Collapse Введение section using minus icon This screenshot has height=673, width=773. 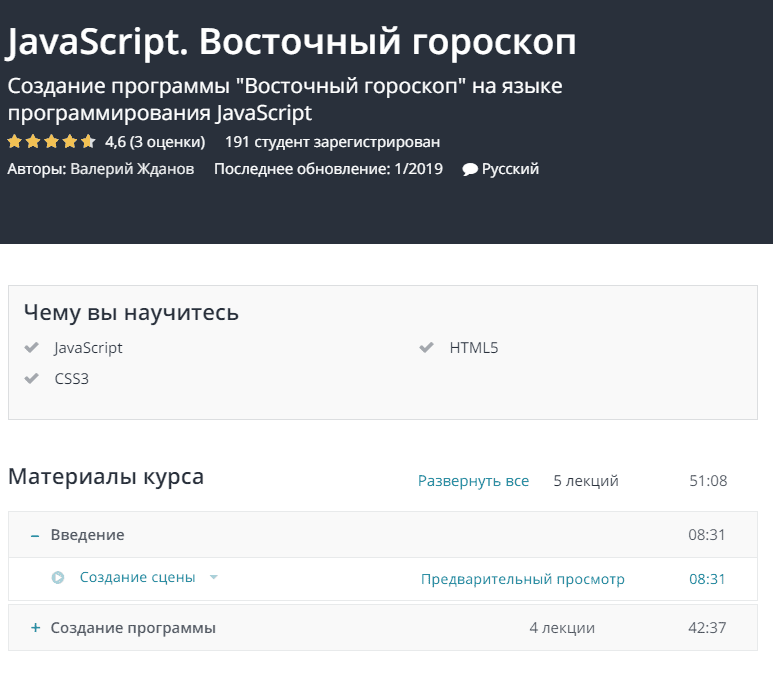click(35, 535)
